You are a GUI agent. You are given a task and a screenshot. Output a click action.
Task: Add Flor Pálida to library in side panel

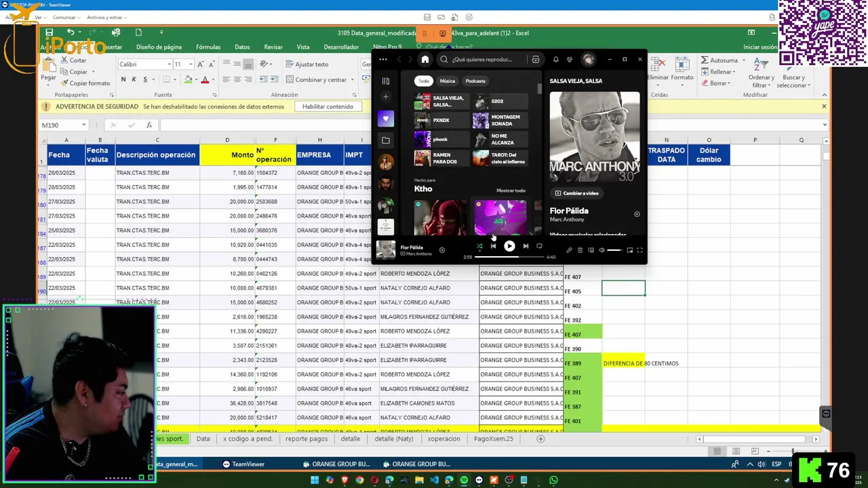coord(637,214)
